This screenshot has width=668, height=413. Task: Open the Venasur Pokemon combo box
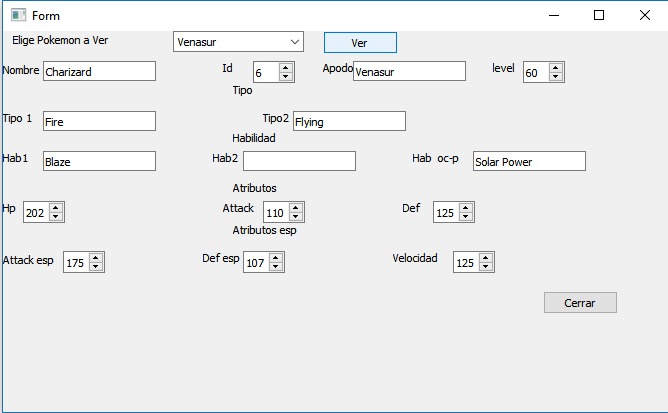[x=238, y=42]
